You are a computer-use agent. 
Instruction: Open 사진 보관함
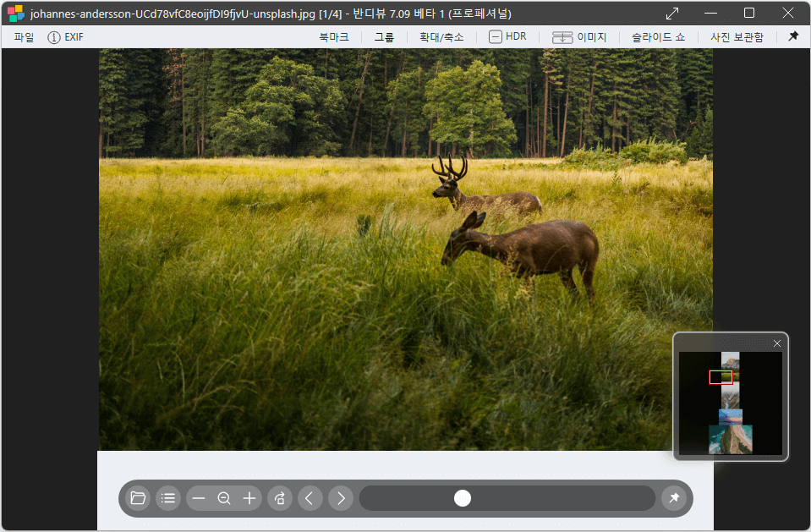click(x=737, y=37)
